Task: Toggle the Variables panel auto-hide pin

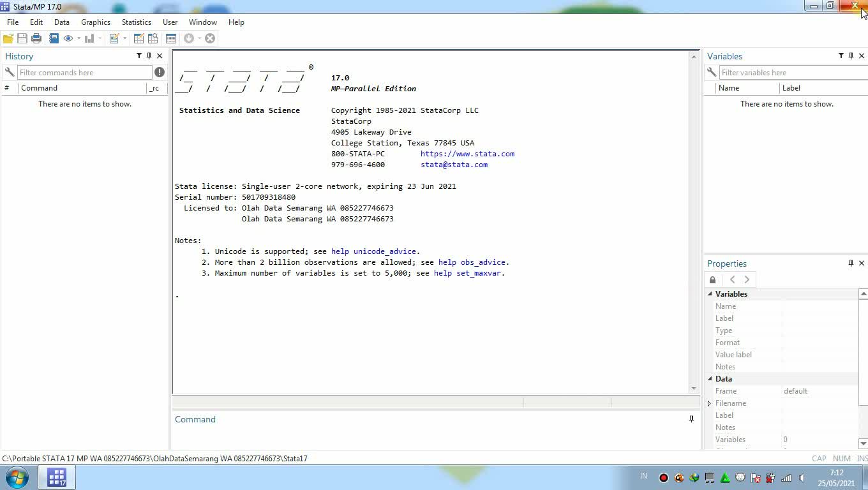Action: pyautogui.click(x=851, y=56)
